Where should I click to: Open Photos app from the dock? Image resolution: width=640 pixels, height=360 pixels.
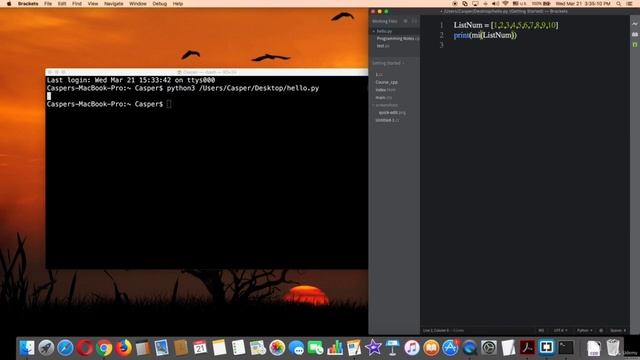277,348
